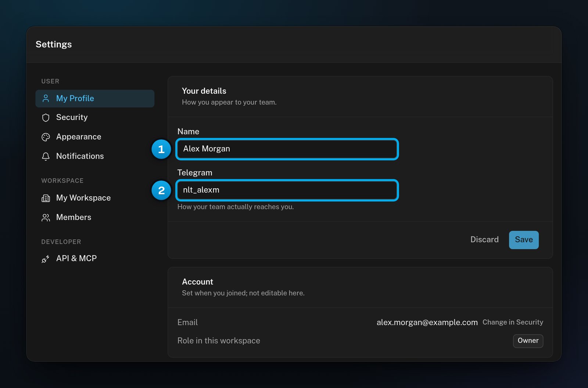This screenshot has width=588, height=388.
Task: Save the profile changes
Action: (524, 240)
